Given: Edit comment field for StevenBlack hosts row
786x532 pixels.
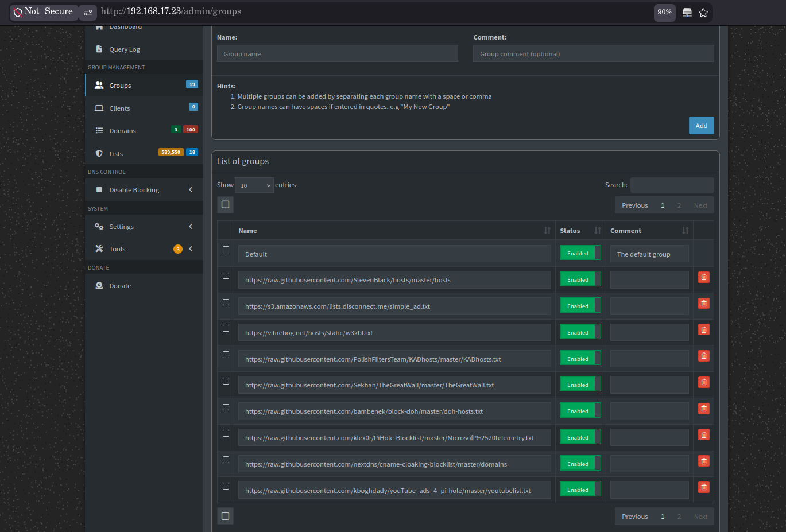Looking at the screenshot, I should click(649, 280).
